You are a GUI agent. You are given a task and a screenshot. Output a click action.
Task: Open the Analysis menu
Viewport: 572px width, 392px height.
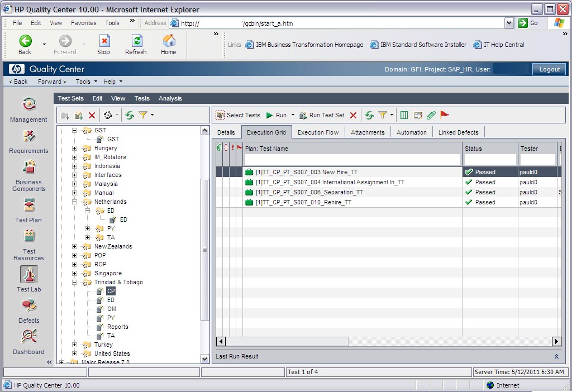click(170, 98)
